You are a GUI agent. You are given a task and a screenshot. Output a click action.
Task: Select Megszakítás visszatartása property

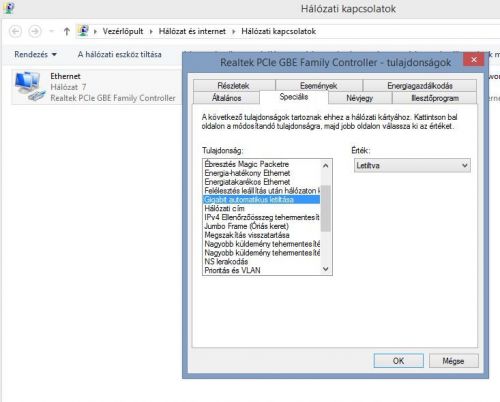[262, 235]
